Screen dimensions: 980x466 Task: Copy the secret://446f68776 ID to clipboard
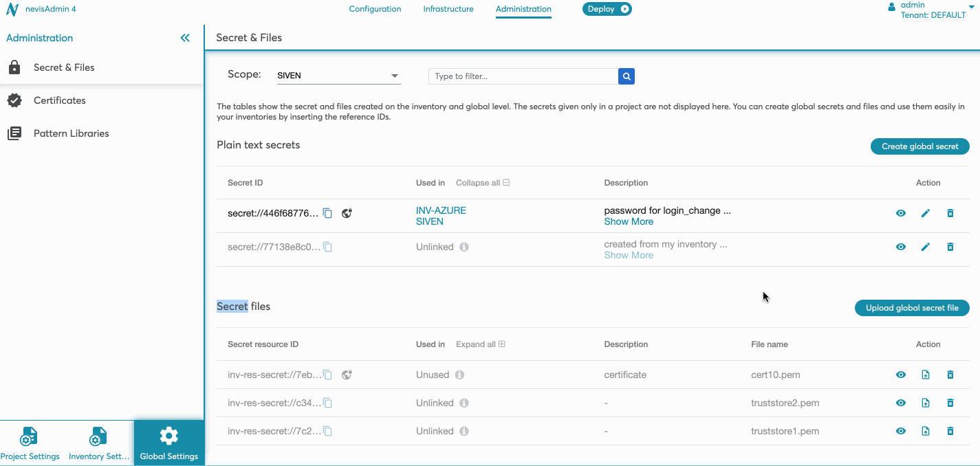[328, 213]
